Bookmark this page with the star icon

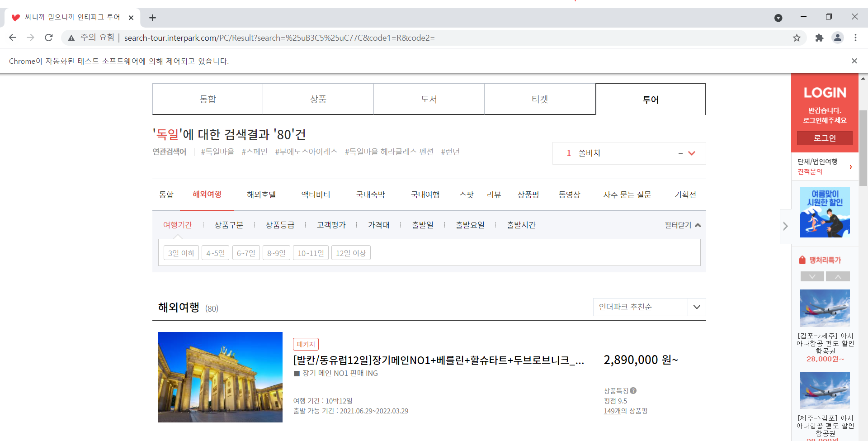[x=797, y=38]
